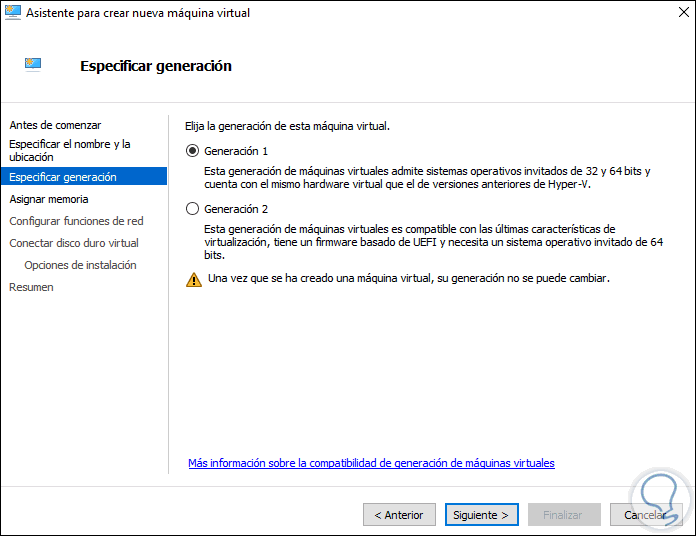This screenshot has height=536, width=696.
Task: Click the Cancelar button
Action: [x=646, y=515]
